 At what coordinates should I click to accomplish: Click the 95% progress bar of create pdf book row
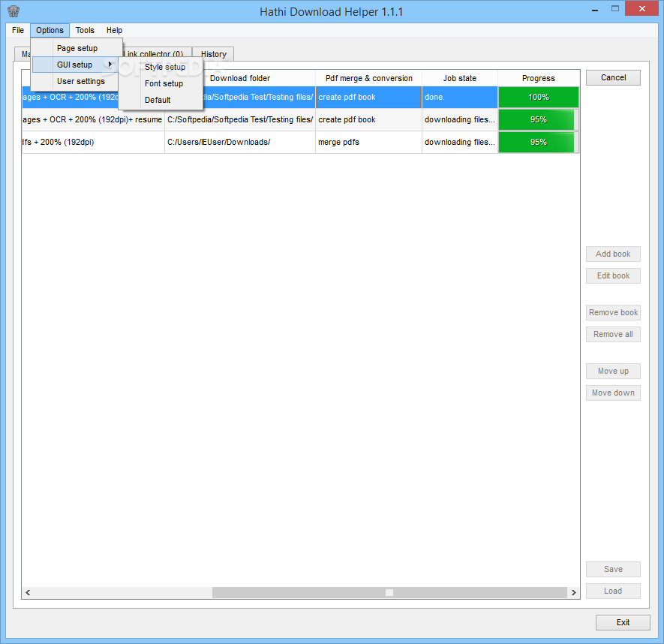pos(538,119)
